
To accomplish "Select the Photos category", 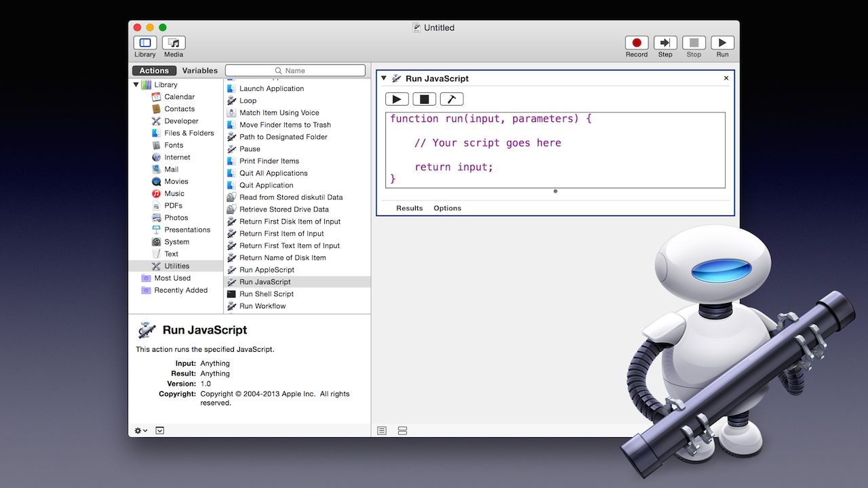I will pos(176,218).
